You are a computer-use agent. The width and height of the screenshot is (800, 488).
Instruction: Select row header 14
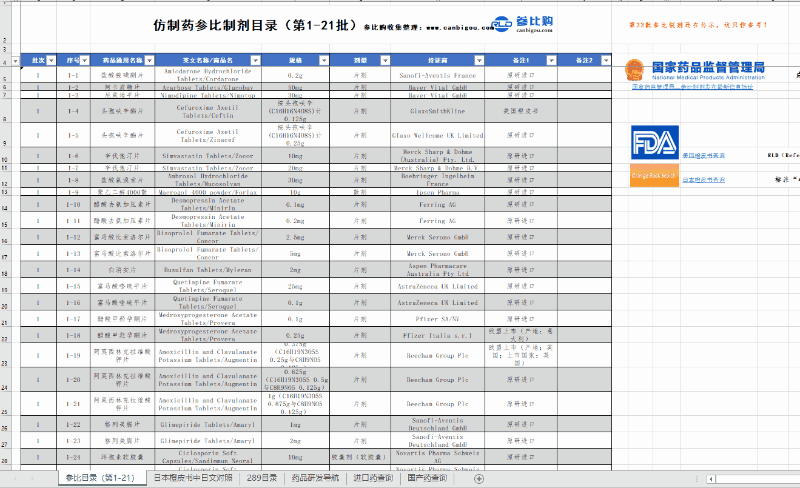click(5, 204)
